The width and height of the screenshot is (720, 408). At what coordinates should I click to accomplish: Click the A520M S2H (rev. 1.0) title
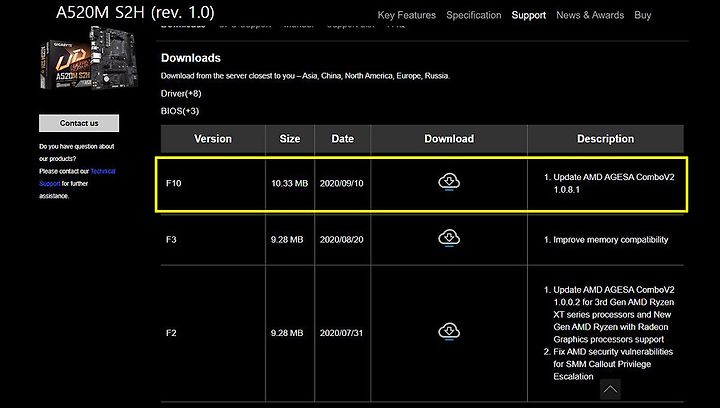tap(135, 12)
